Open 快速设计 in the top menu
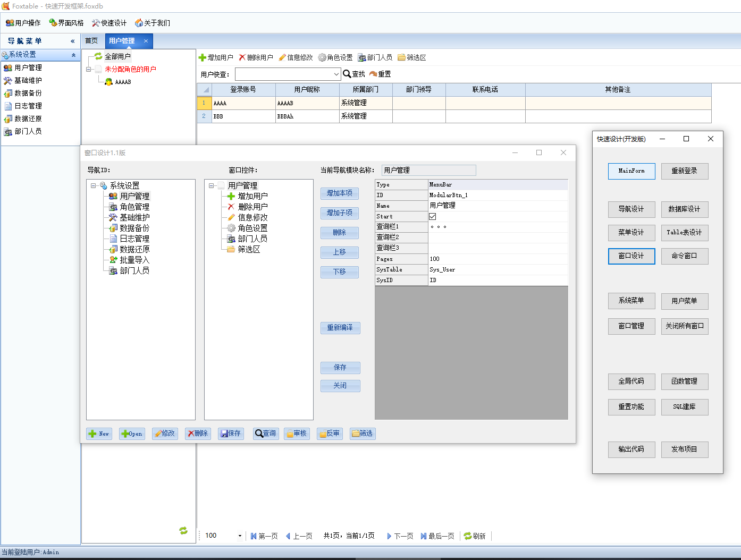Viewport: 741px width, 560px height. pyautogui.click(x=110, y=23)
